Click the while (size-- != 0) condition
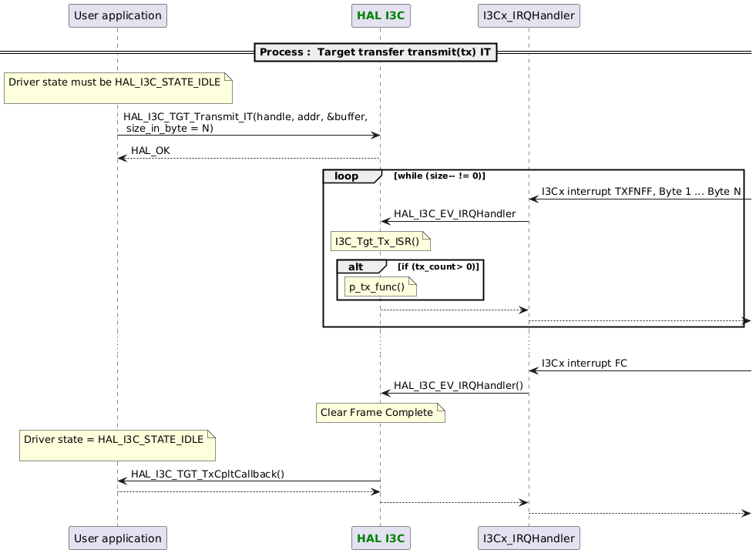Image resolution: width=756 pixels, height=553 pixels. tap(440, 176)
